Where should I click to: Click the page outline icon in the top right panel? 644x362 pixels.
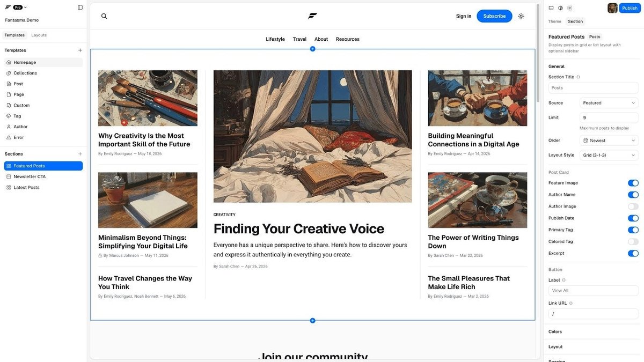pos(570,8)
